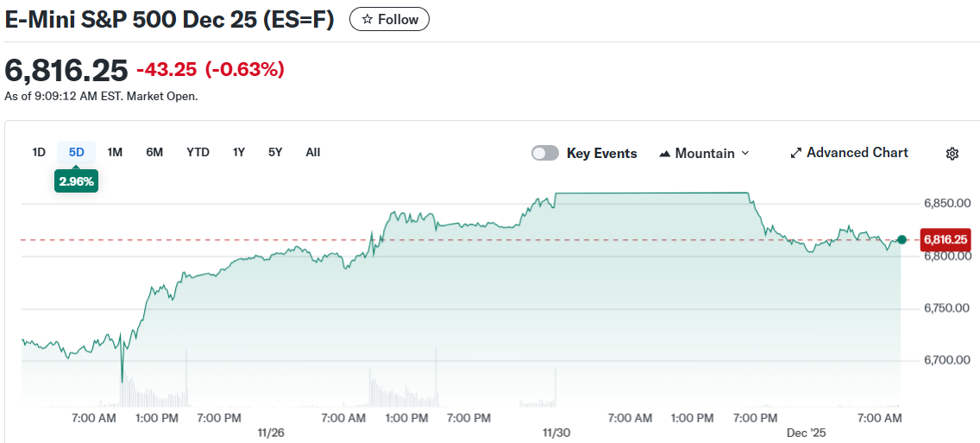Screen dimensions: 980x443
Task: Expand the Mountain chart type dropdown
Action: click(x=704, y=154)
